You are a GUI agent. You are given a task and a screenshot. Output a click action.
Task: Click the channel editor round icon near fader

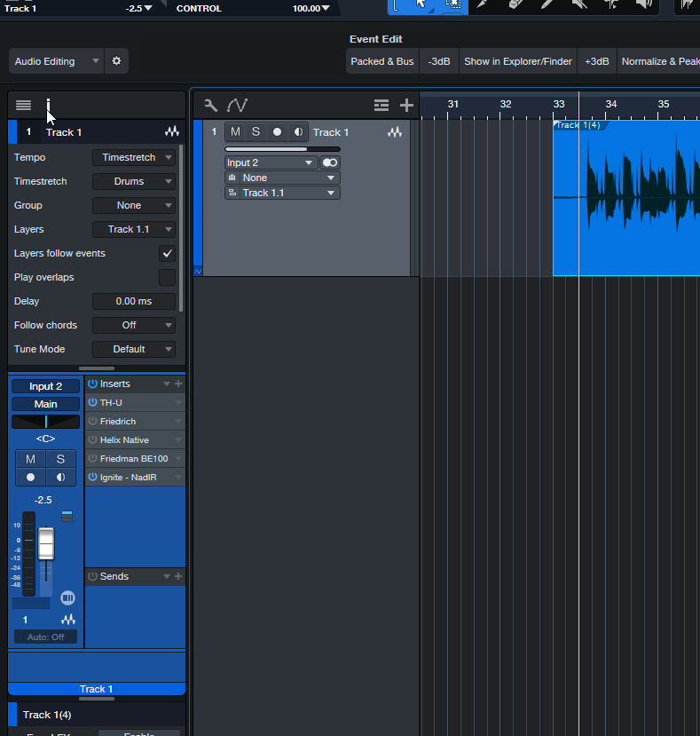point(67,598)
